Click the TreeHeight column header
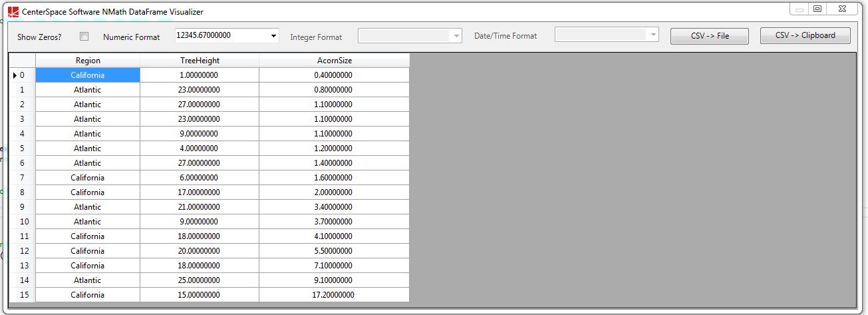The height and width of the screenshot is (315, 868). coord(200,61)
